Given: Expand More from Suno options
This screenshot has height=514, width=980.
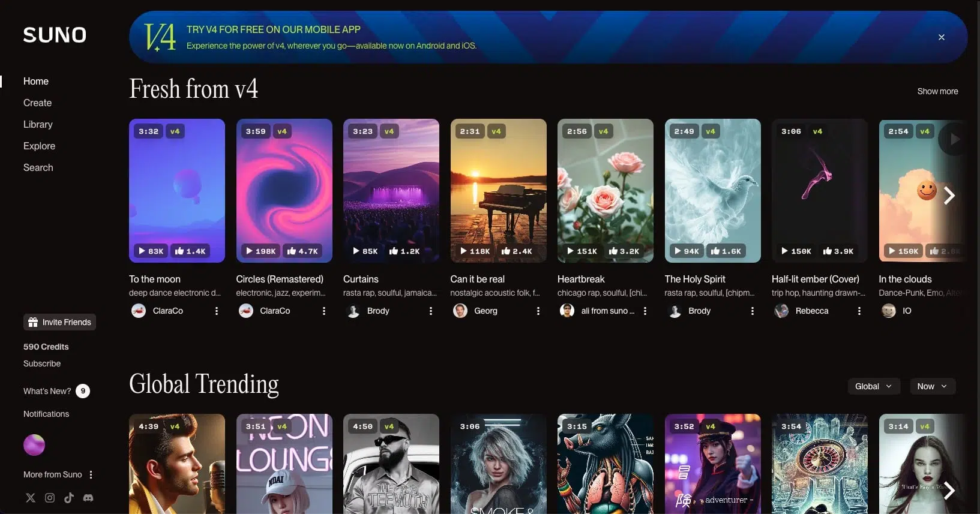Looking at the screenshot, I should (x=91, y=474).
